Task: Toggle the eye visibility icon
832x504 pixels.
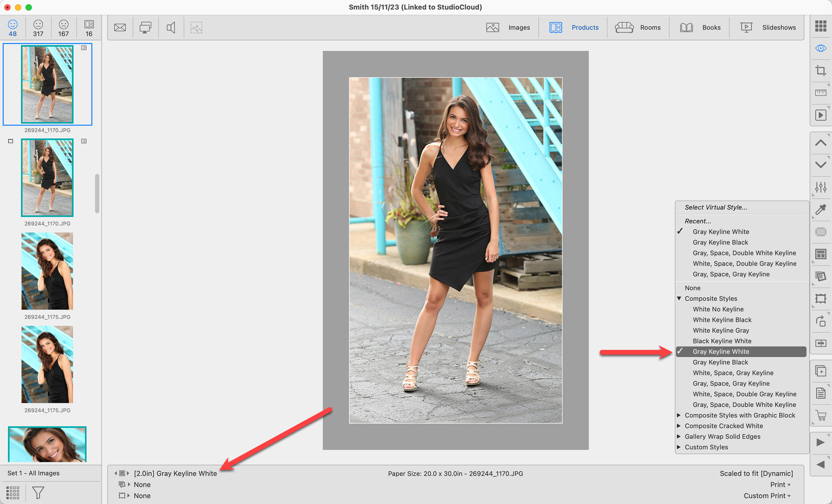Action: tap(820, 48)
